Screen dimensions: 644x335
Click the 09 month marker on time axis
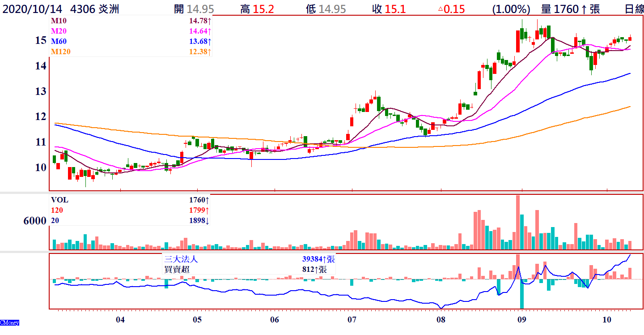coord(521,319)
